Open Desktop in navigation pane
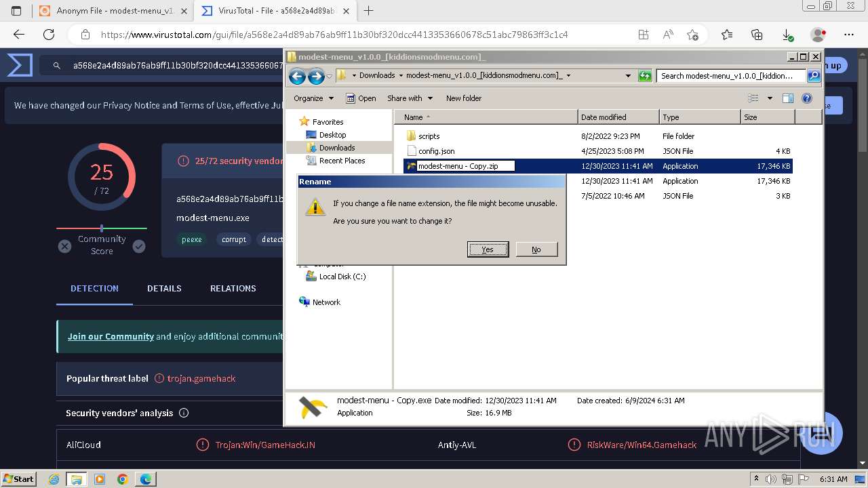This screenshot has width=868, height=488. [x=332, y=135]
